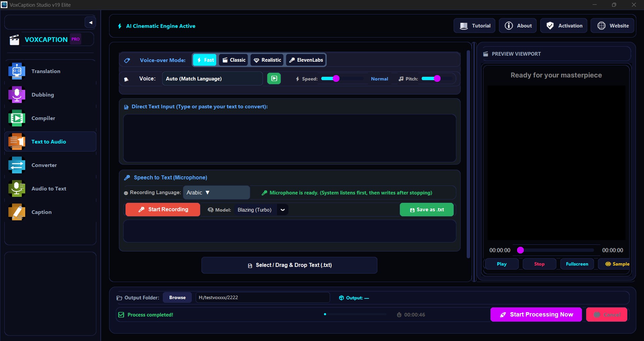Open the Caption section
This screenshot has width=644, height=341.
(50, 212)
